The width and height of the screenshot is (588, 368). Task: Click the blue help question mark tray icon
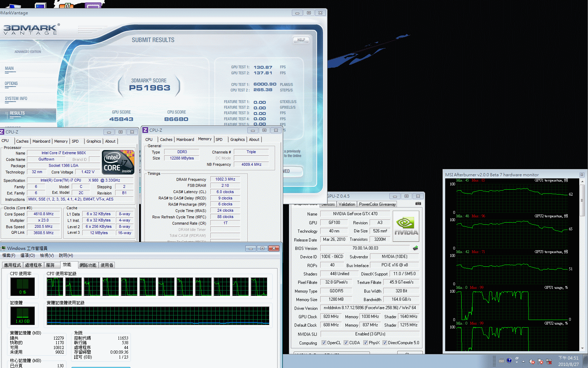pyautogui.click(x=509, y=360)
